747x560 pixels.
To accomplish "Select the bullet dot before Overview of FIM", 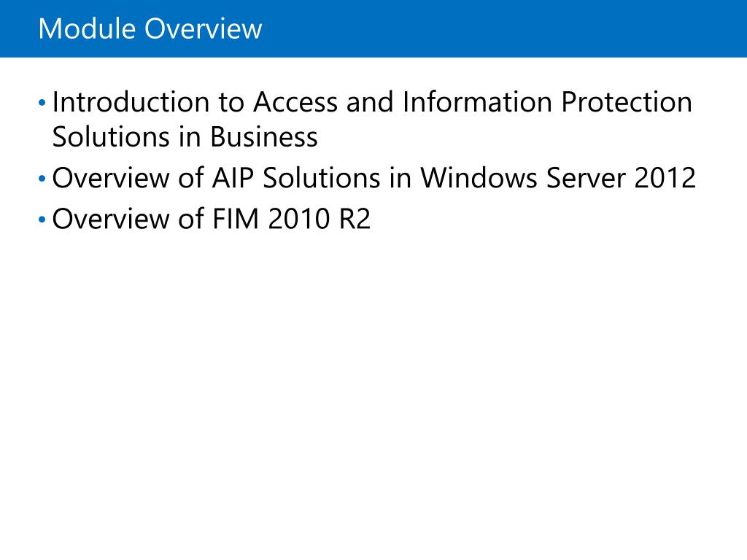I will pyautogui.click(x=42, y=219).
